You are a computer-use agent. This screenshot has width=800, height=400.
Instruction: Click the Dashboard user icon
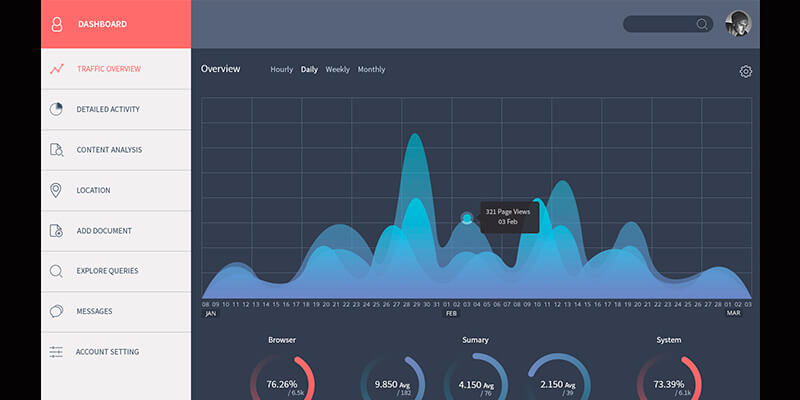57,24
